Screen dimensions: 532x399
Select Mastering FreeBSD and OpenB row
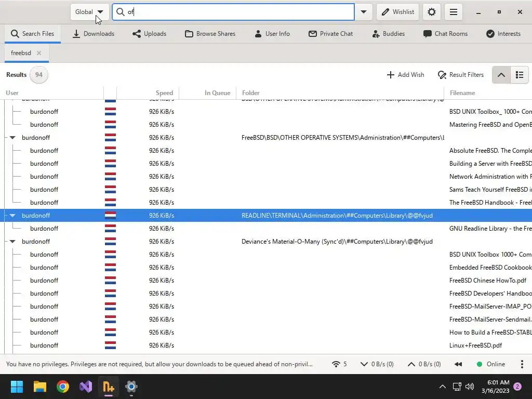[x=266, y=125]
